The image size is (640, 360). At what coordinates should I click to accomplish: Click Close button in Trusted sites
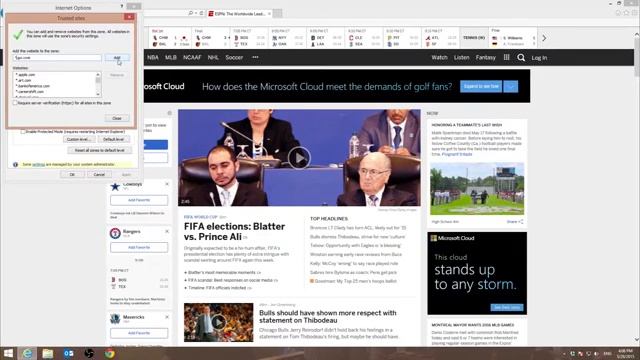point(117,118)
